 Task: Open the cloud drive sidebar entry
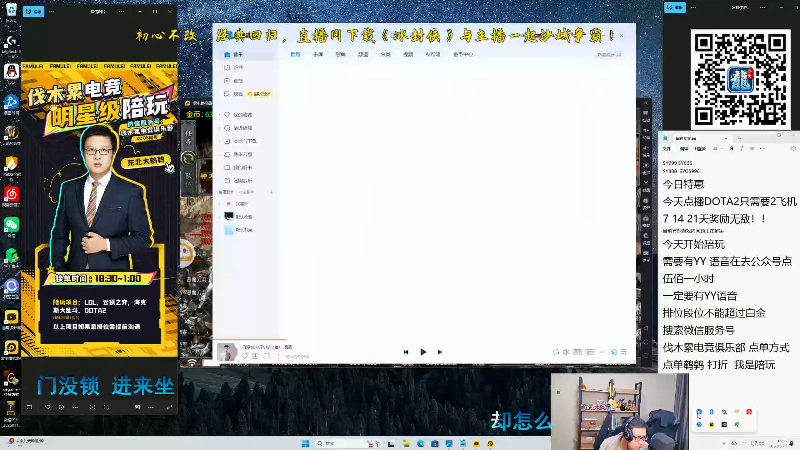(238, 154)
